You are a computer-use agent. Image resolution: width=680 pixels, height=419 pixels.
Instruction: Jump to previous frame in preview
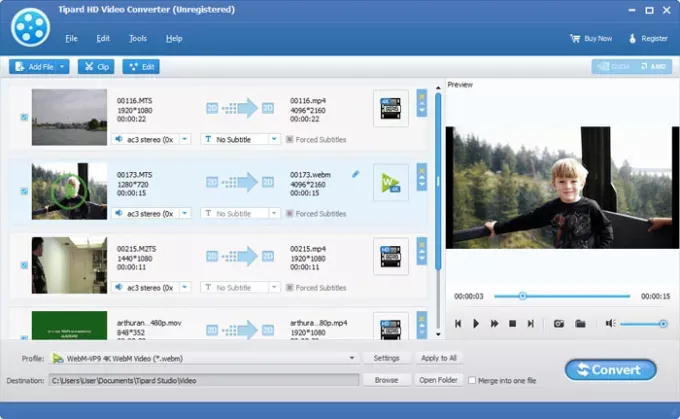pyautogui.click(x=458, y=324)
